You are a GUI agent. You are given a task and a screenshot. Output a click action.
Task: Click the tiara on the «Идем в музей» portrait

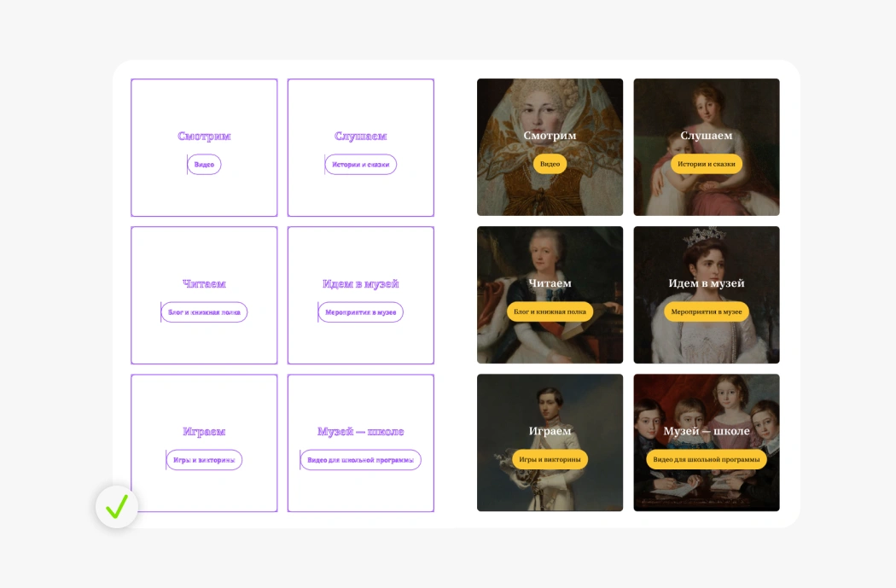tap(705, 236)
